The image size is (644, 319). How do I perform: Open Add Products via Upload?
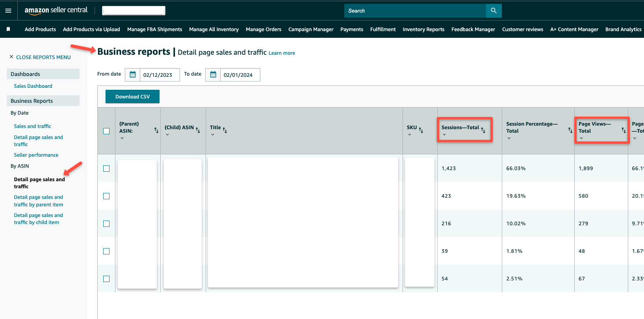coord(91,29)
